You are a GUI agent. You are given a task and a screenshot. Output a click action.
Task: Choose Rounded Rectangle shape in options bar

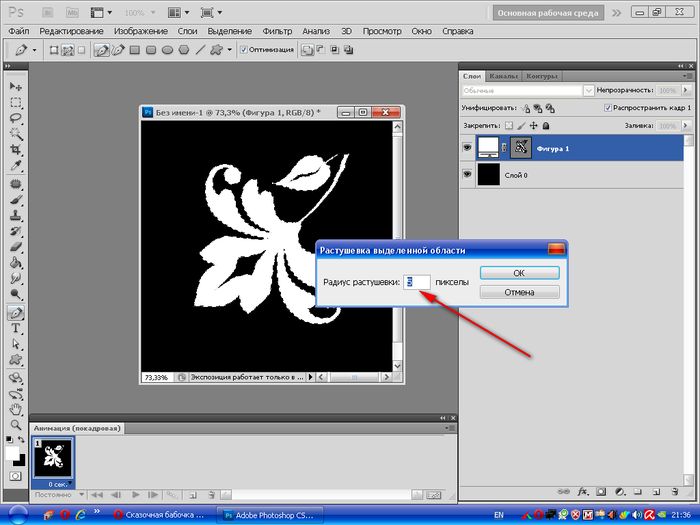tap(151, 50)
